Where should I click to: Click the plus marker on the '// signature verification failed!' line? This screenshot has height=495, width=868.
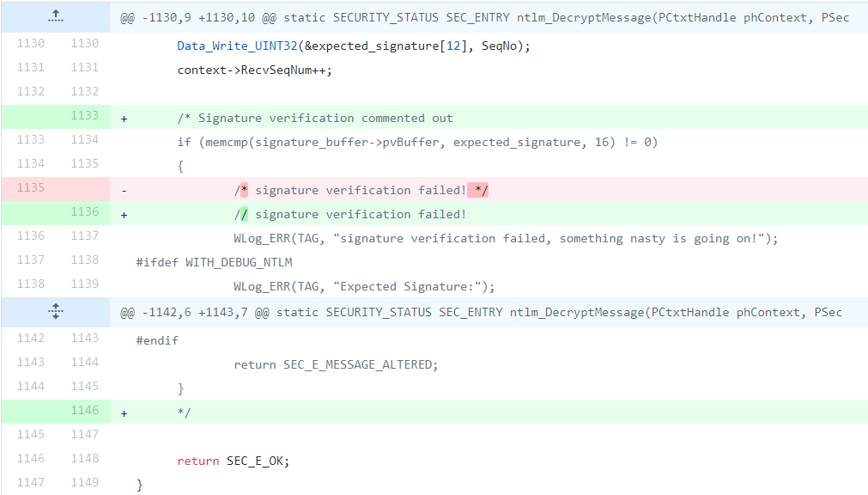(x=124, y=215)
